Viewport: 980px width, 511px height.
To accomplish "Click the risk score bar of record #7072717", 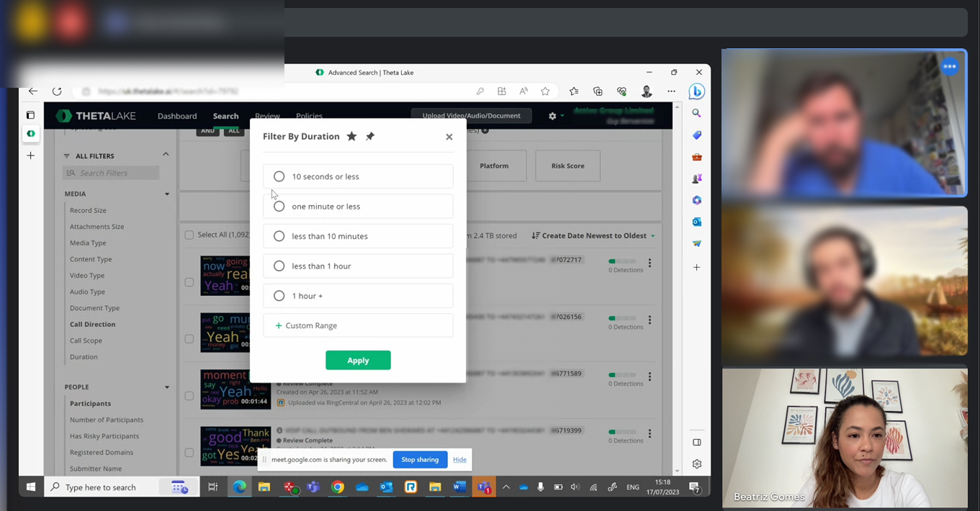I will tap(622, 261).
